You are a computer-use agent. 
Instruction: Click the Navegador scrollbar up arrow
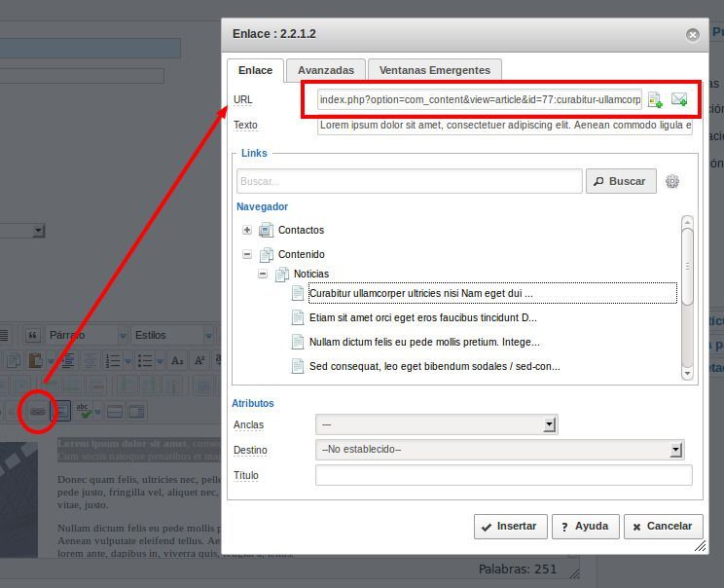(688, 222)
